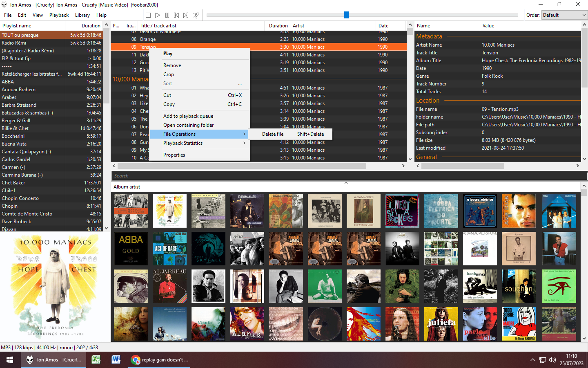Click the Name column header in properties panel
The width and height of the screenshot is (588, 368).
pyautogui.click(x=447, y=26)
